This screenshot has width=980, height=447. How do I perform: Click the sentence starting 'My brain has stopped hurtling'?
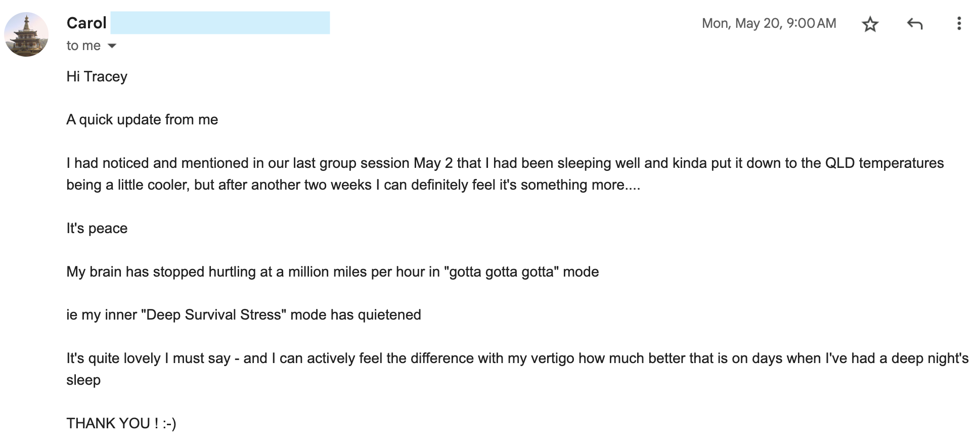point(332,272)
